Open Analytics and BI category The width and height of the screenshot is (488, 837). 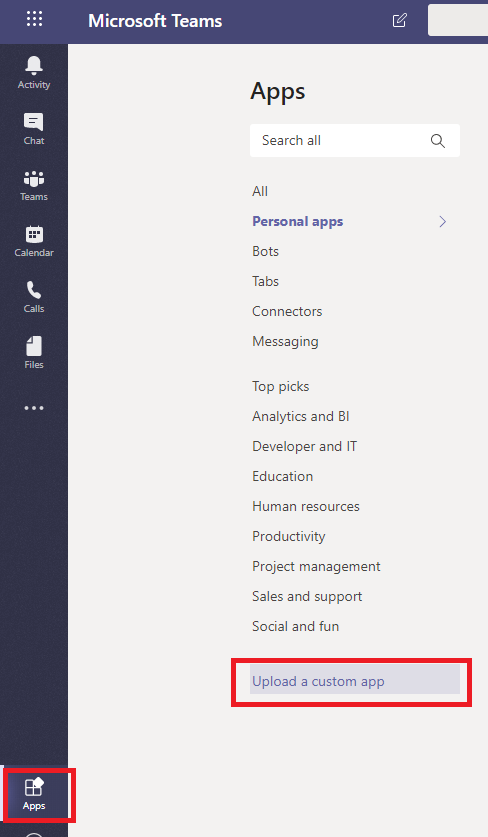(x=301, y=416)
